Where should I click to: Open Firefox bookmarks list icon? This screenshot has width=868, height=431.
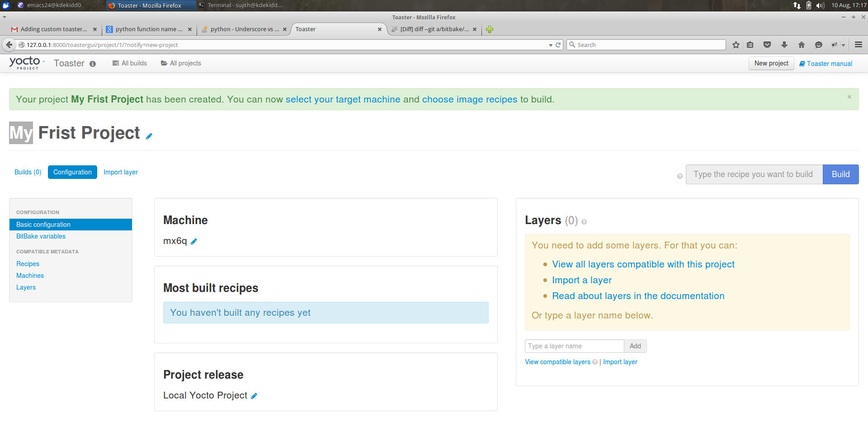point(750,45)
